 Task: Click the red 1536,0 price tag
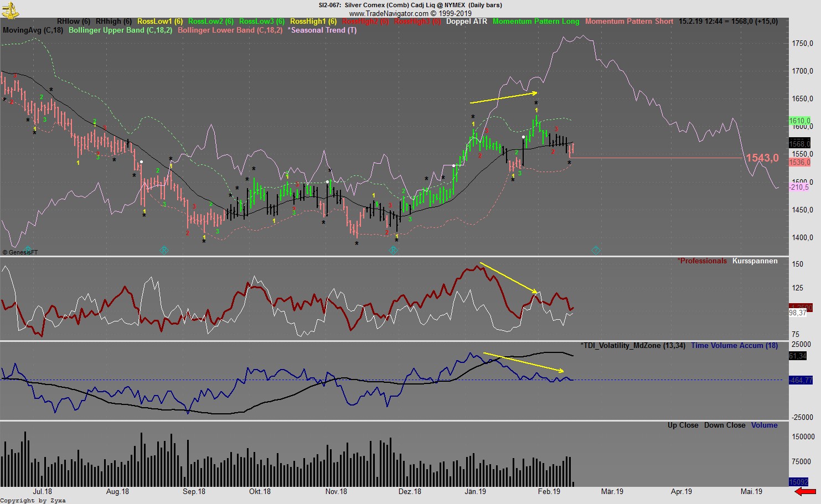[x=800, y=163]
